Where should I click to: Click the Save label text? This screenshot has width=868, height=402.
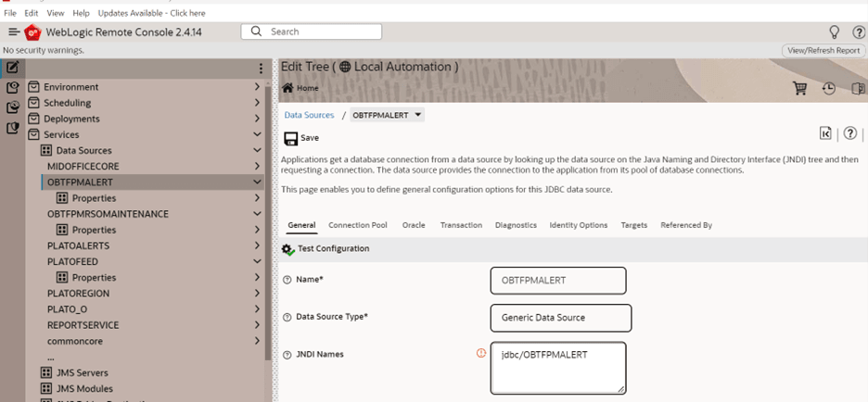pos(310,138)
